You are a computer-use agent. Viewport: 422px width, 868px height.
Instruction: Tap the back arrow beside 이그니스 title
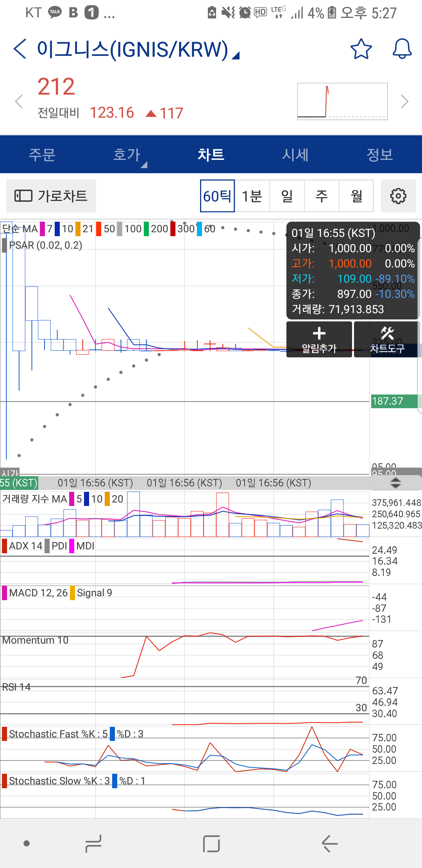[x=20, y=49]
